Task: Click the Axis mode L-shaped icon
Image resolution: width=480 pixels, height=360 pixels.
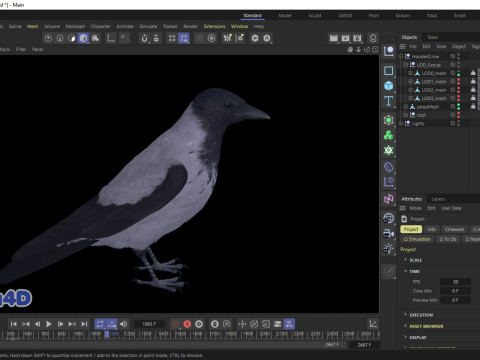Action: pos(111,38)
